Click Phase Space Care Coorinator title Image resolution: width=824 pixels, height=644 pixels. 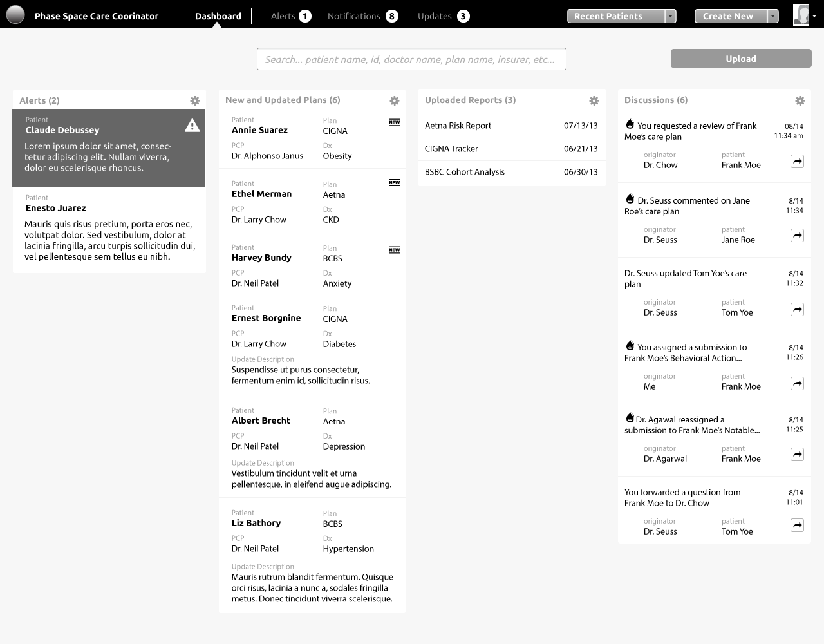point(97,16)
